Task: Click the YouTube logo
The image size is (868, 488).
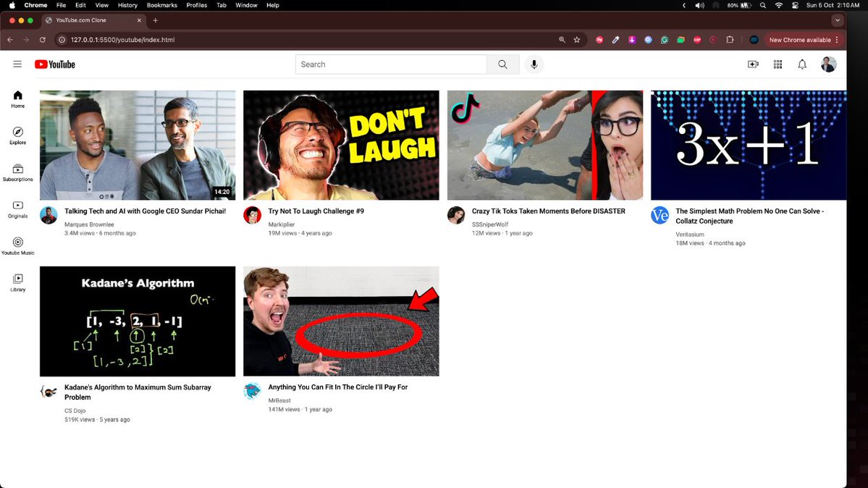Action: pos(55,64)
